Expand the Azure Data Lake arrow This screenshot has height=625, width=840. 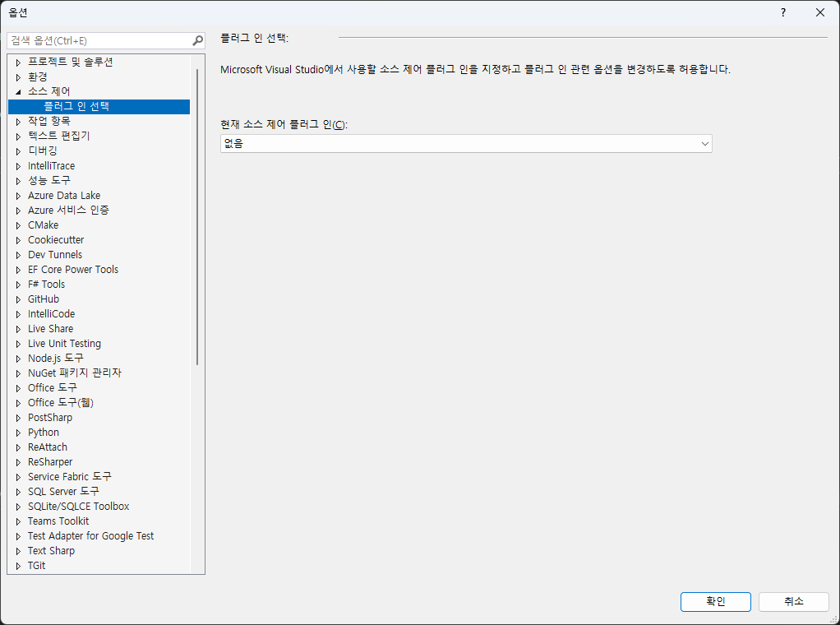(x=18, y=196)
